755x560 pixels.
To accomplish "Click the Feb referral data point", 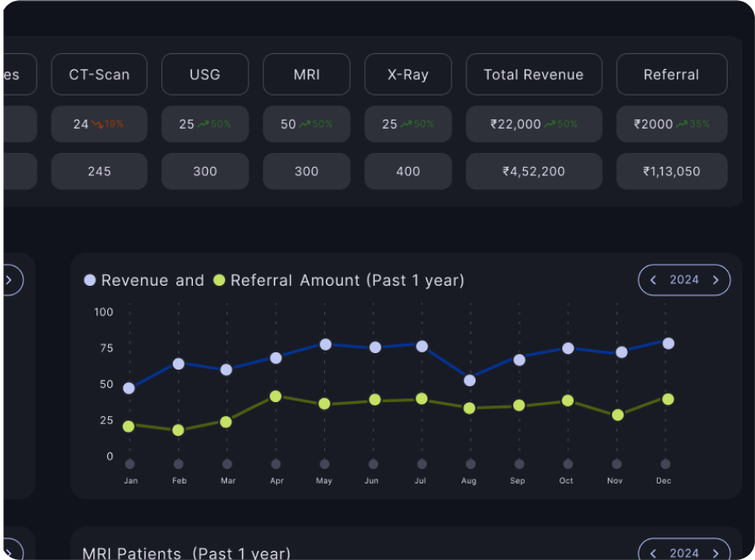I will [178, 430].
